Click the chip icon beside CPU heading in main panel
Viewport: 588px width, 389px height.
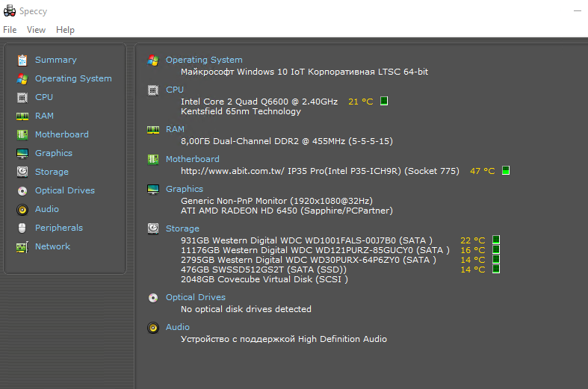(153, 90)
